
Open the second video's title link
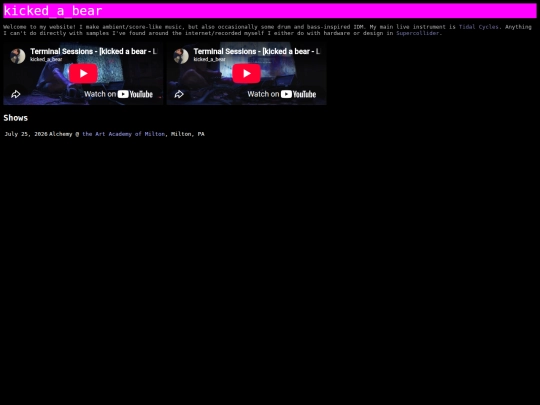(x=257, y=51)
